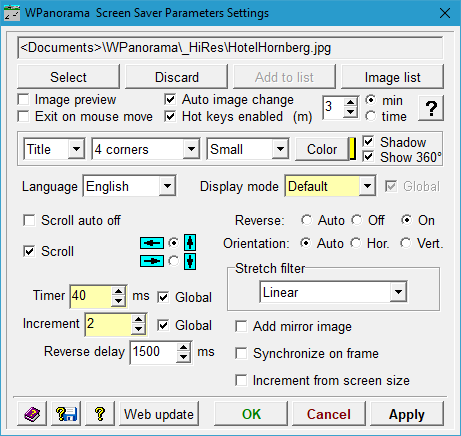Click the bottom vertical scroll direction icon
The width and height of the screenshot is (461, 436).
190,261
